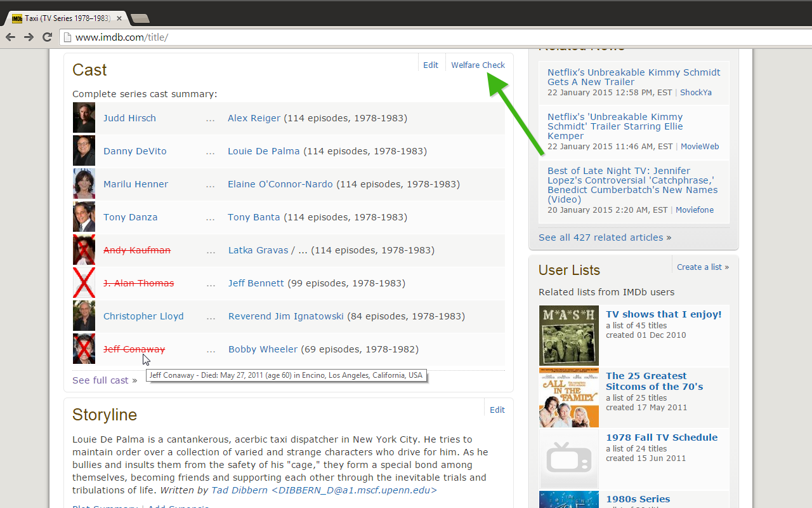Open Louie De Palma character page
The width and height of the screenshot is (812, 508).
coord(264,151)
